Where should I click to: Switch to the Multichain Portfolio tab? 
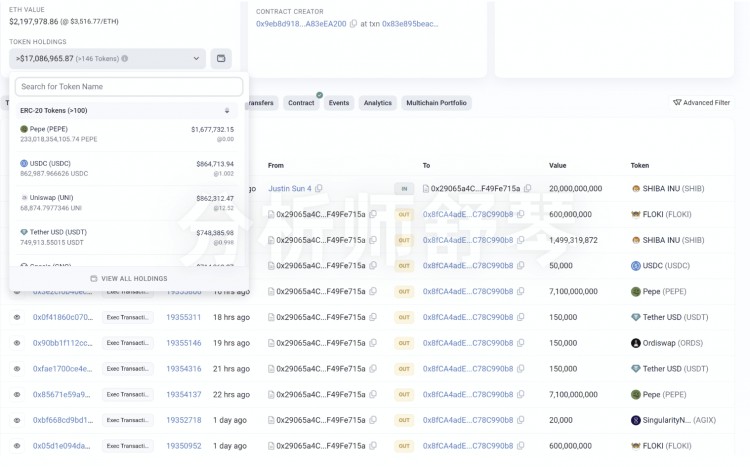[436, 102]
